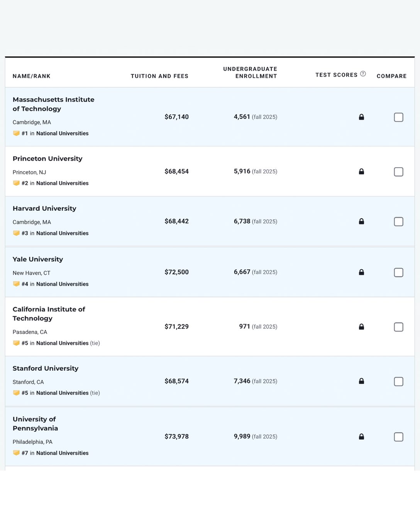The image size is (420, 519).
Task: Click the enrollment figure 9,989
Action: tap(242, 437)
